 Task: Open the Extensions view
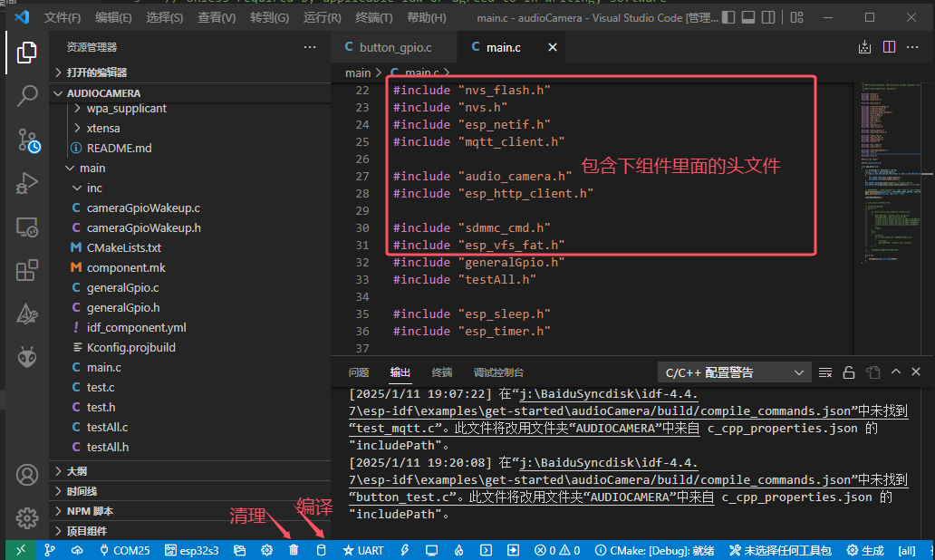tap(27, 270)
